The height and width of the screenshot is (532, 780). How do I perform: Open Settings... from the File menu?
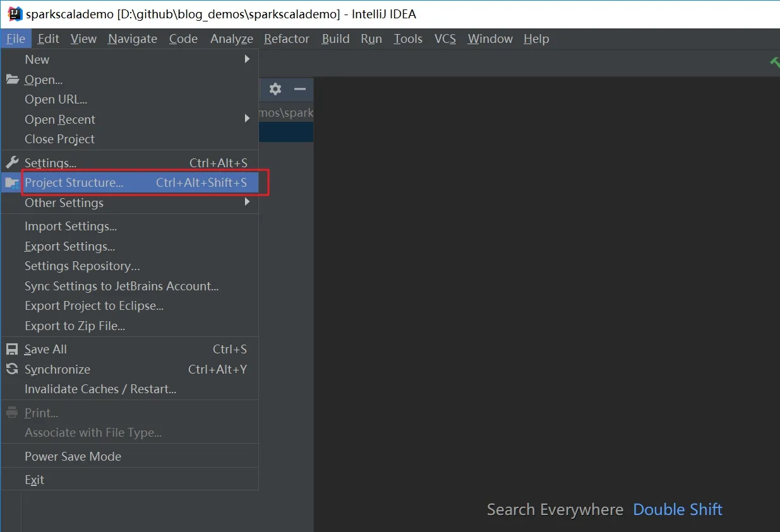click(129, 163)
